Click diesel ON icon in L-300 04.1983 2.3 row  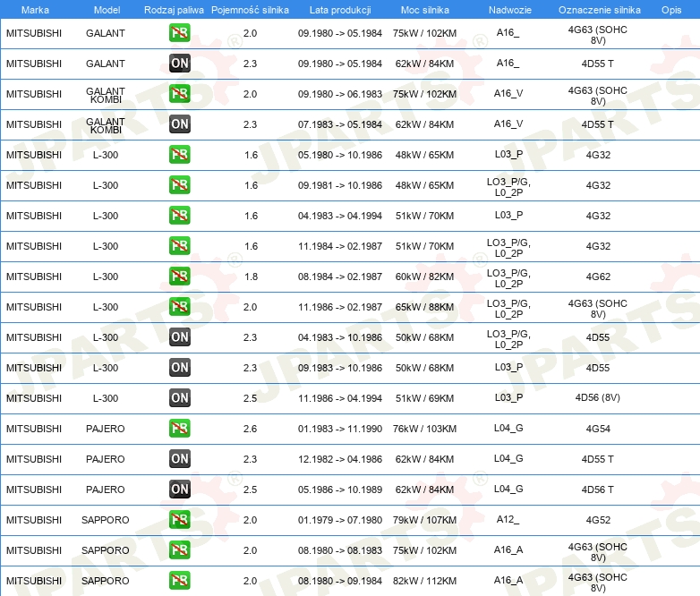tap(179, 337)
